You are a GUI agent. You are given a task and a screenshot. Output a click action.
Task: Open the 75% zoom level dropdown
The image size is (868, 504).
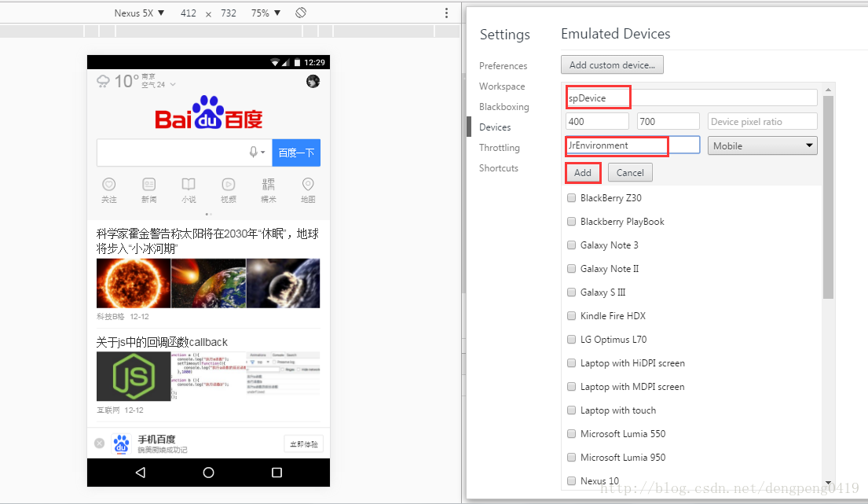(x=266, y=13)
